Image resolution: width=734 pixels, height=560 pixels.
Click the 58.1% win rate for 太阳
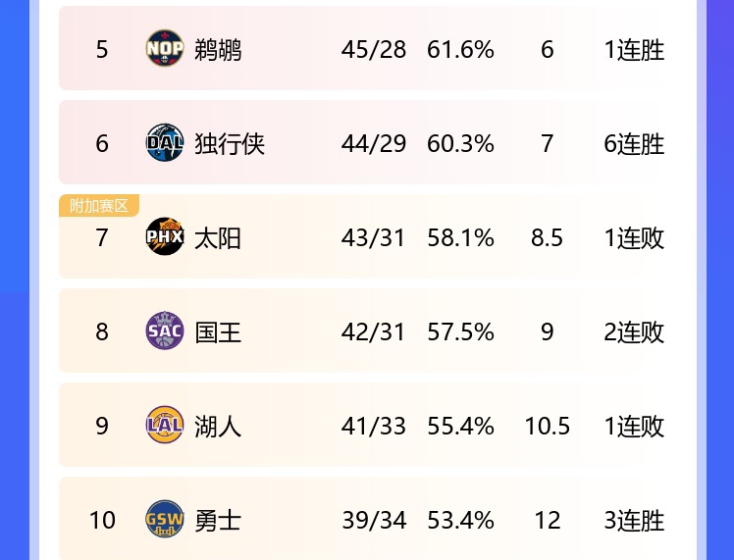[x=460, y=237]
